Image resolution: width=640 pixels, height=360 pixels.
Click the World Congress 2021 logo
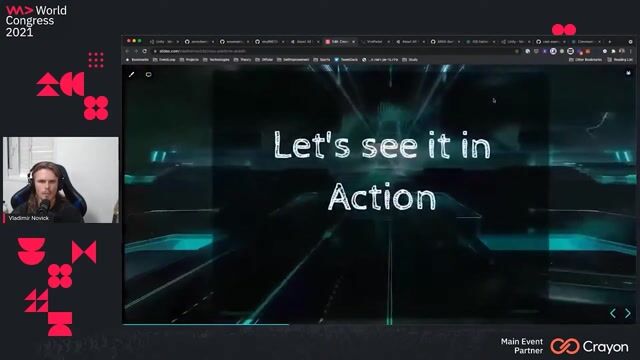tap(36, 21)
